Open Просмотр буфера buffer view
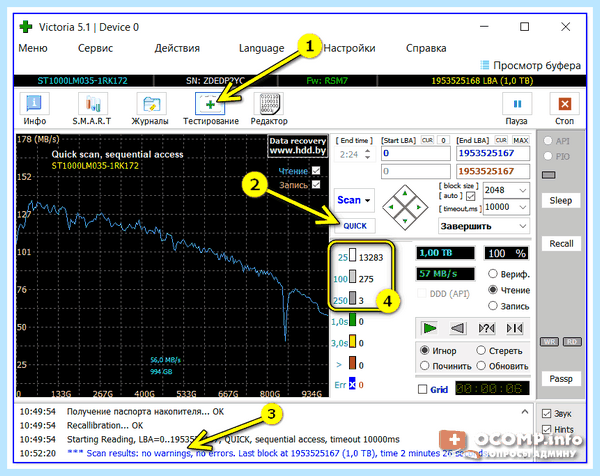This screenshot has height=476, width=600. 531,65
